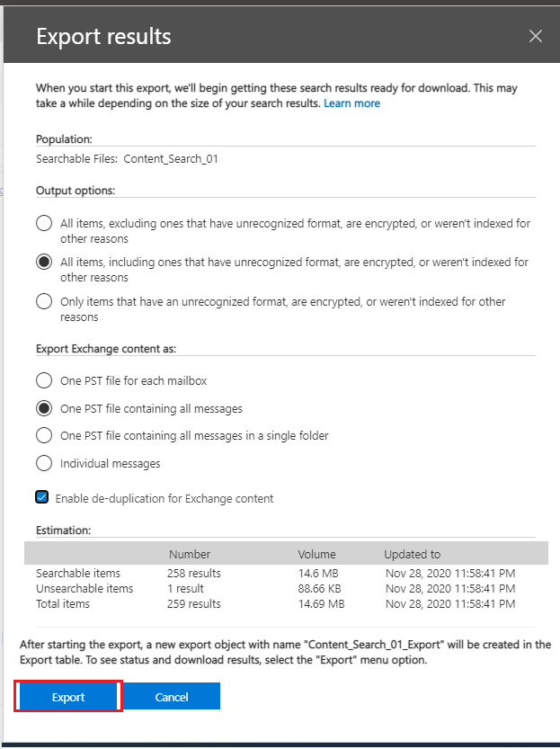This screenshot has width=560, height=749.
Task: Click the Volume column header
Action: [x=316, y=554]
